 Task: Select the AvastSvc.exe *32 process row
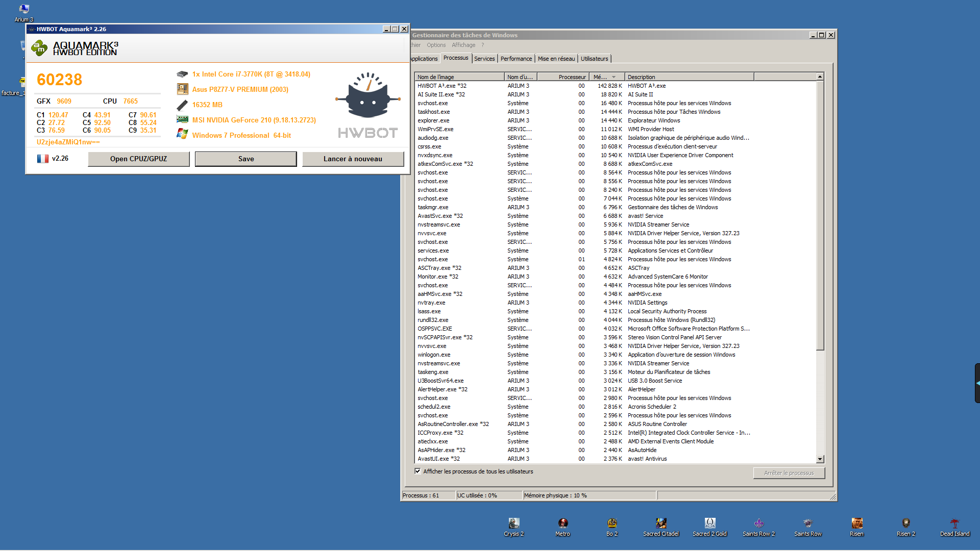coord(615,216)
